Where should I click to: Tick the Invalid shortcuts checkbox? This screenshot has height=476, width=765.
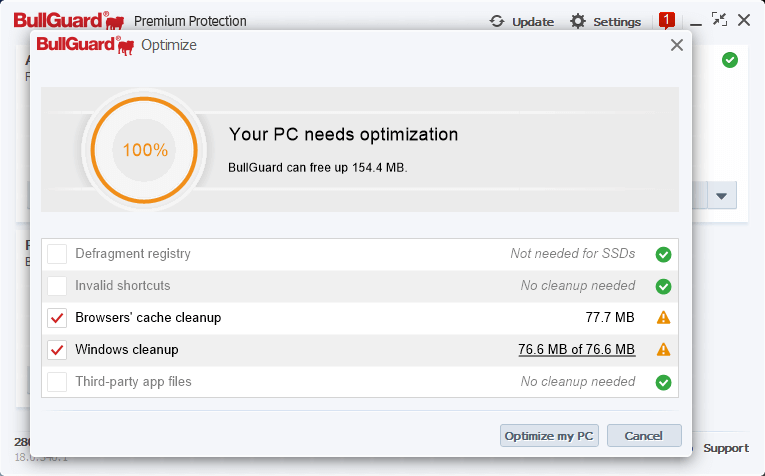tap(57, 286)
